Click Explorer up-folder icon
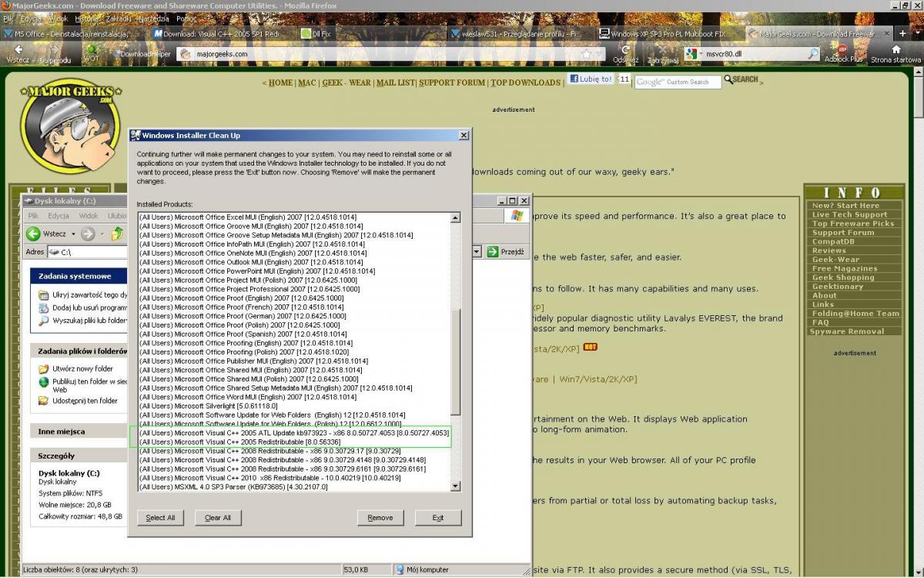Screen dimensions: 924x578 pyautogui.click(x=118, y=234)
